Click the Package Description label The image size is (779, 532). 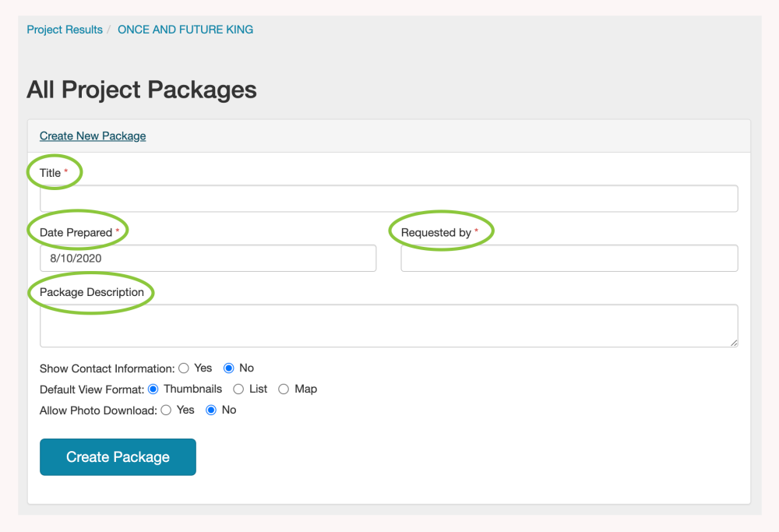coord(92,292)
